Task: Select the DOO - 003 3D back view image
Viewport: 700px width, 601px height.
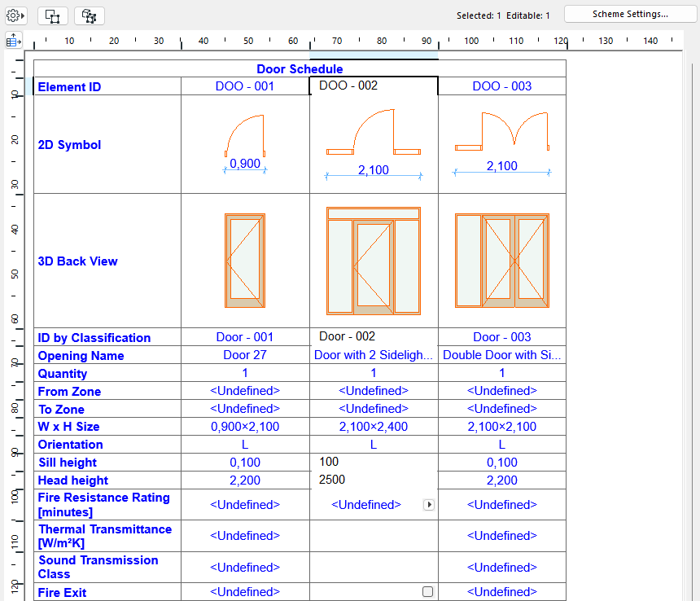Action: click(x=502, y=261)
